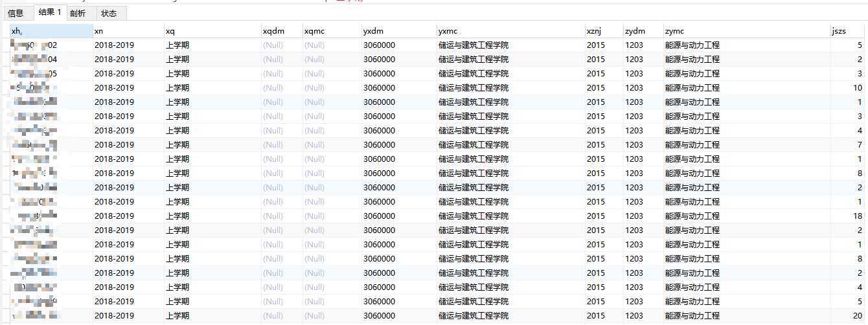Select 3060000 in the row with jszs 20
Image resolution: width=868 pixels, height=325 pixels.
(379, 316)
